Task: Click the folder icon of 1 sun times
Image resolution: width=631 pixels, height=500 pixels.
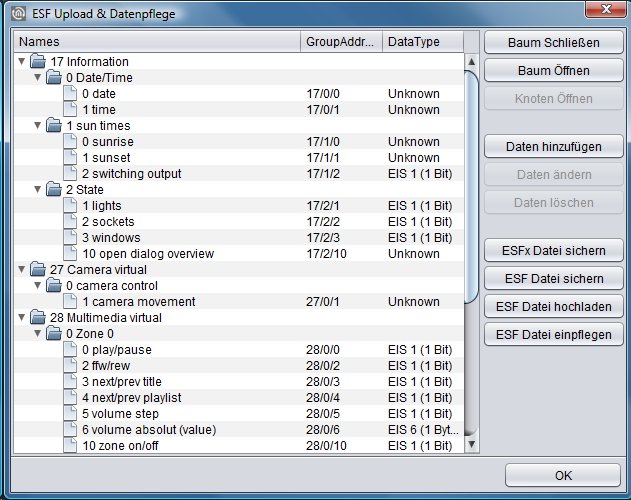Action: (x=54, y=126)
